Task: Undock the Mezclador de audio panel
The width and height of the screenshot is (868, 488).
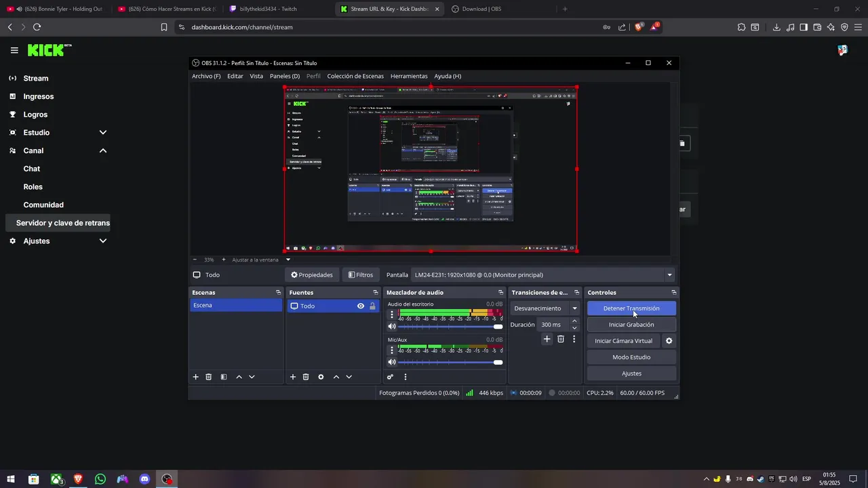Action: 500,293
